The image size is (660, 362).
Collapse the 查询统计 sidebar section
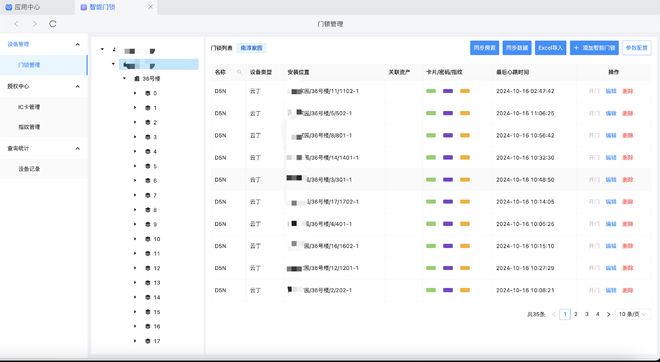(77, 149)
